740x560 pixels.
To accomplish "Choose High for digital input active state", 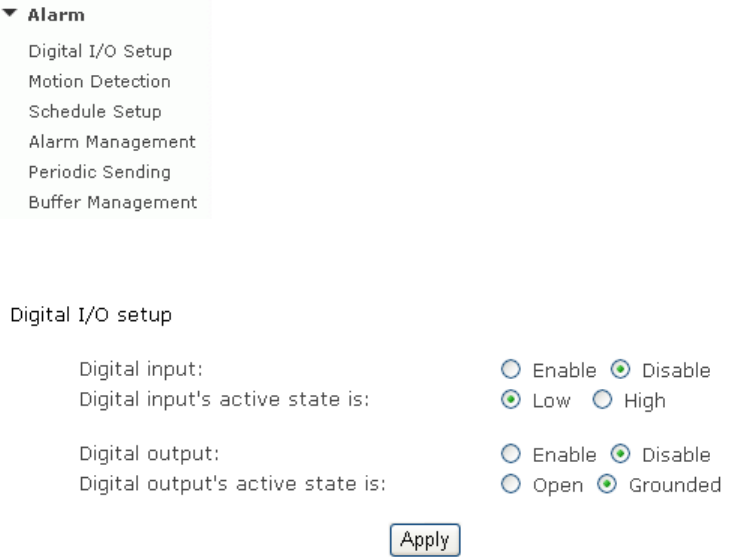I will click(601, 401).
